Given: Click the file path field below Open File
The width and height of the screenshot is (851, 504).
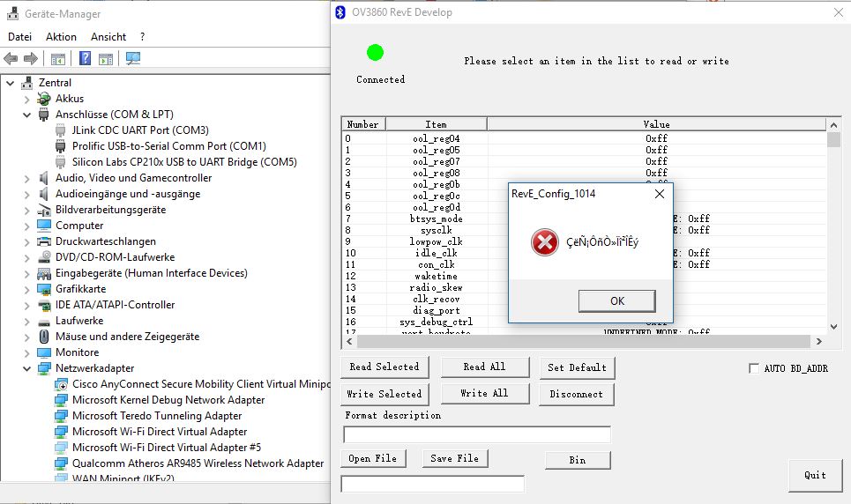Looking at the screenshot, I should click(433, 484).
